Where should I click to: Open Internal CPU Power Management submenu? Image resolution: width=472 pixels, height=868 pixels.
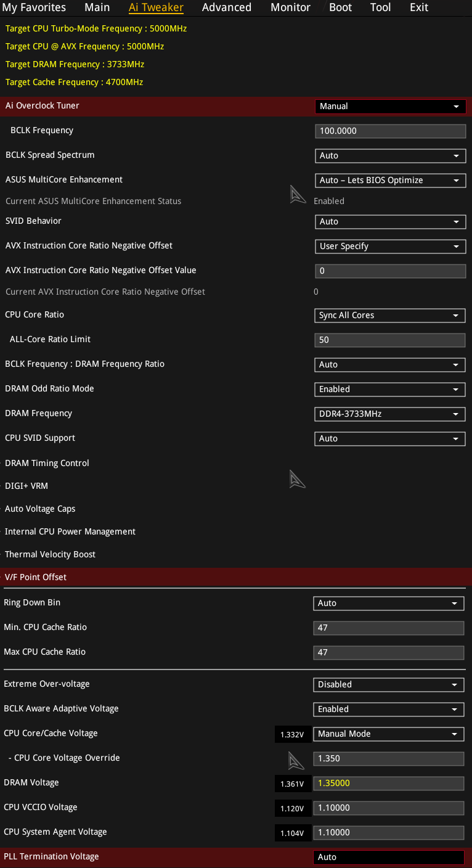[70, 531]
